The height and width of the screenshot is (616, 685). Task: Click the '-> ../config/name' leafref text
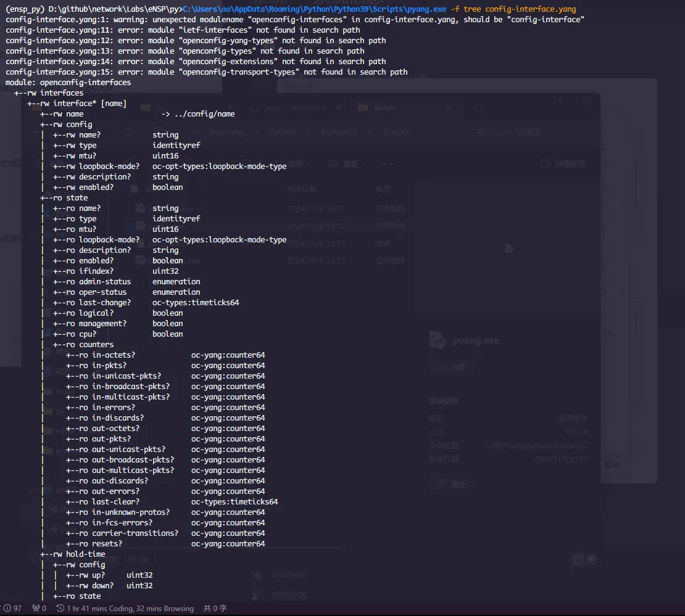(198, 113)
